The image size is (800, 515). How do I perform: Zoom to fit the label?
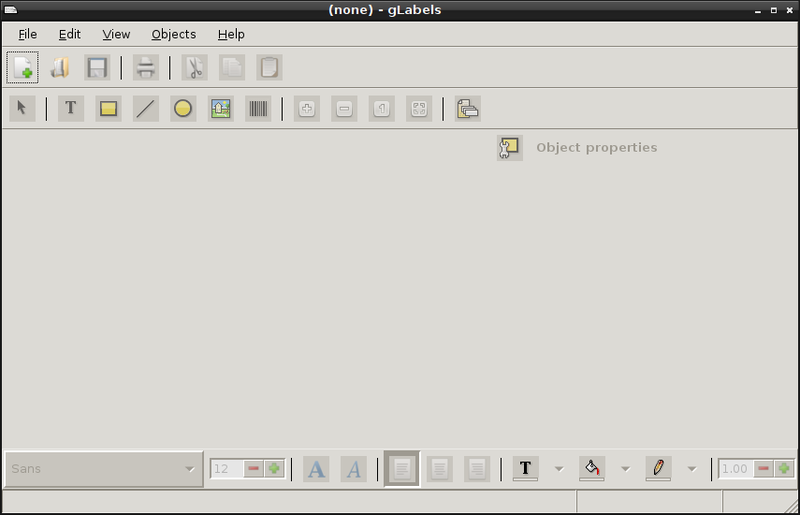click(x=419, y=108)
